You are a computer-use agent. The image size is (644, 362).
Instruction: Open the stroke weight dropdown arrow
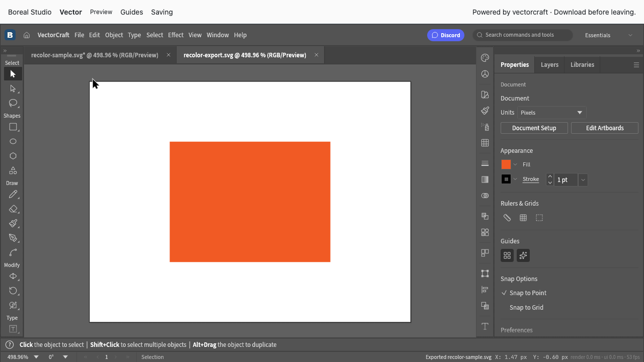[583, 180]
